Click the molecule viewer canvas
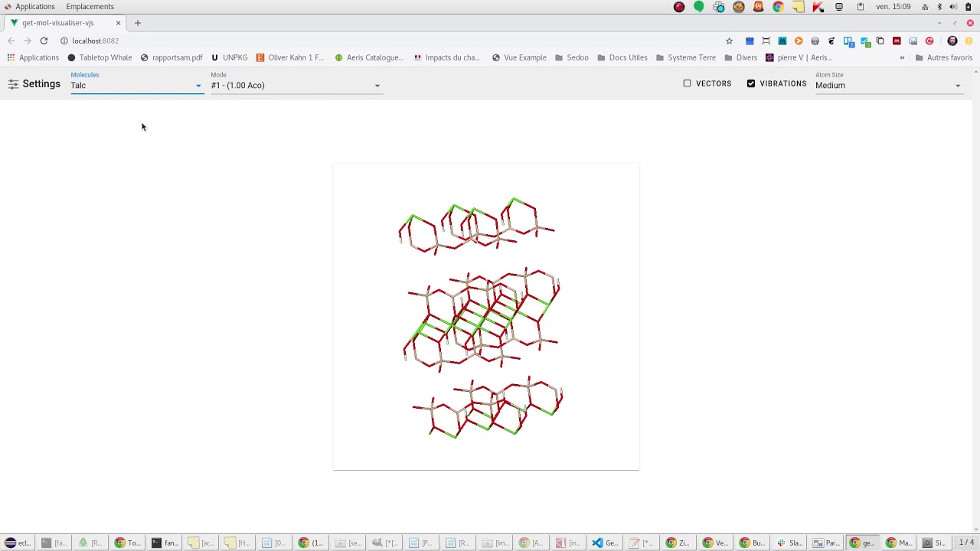This screenshot has width=980, height=551. (x=486, y=317)
